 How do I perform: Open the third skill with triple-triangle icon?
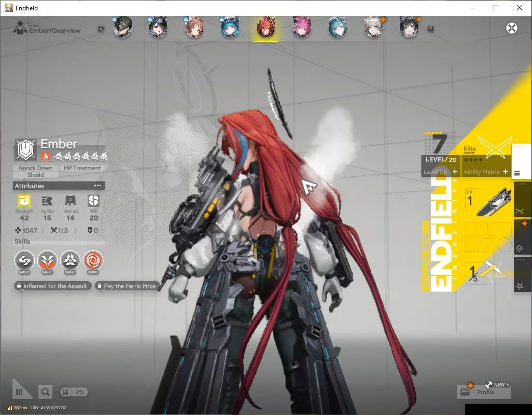point(70,260)
